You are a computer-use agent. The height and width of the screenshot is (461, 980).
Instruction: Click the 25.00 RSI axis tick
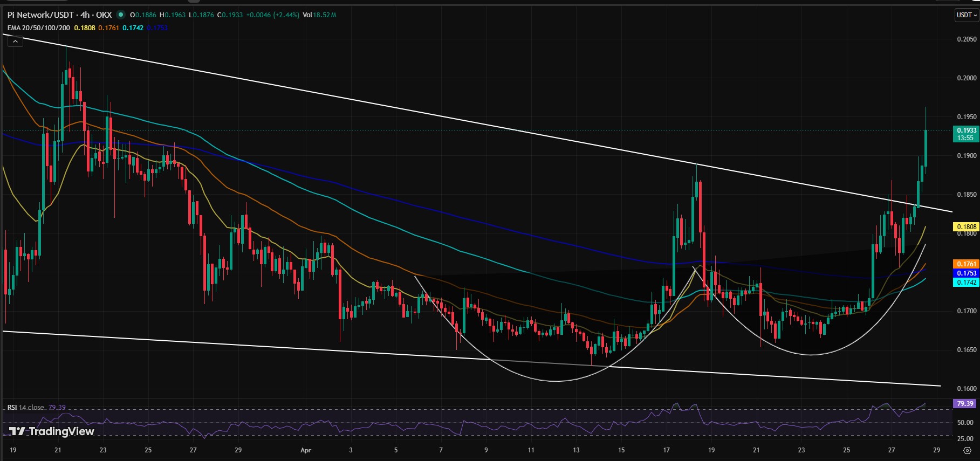click(x=965, y=439)
